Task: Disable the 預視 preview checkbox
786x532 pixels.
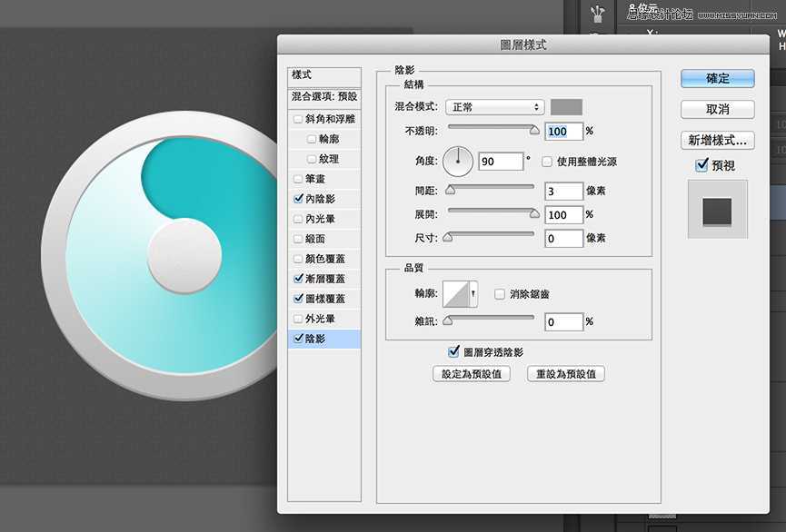Action: pos(701,165)
